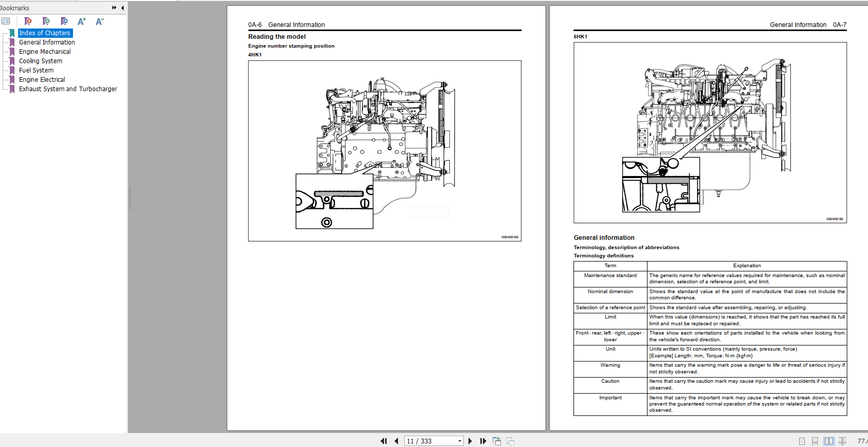The image size is (868, 447).
Task: Open the Engine Mechanical bookmark
Action: 45,52
